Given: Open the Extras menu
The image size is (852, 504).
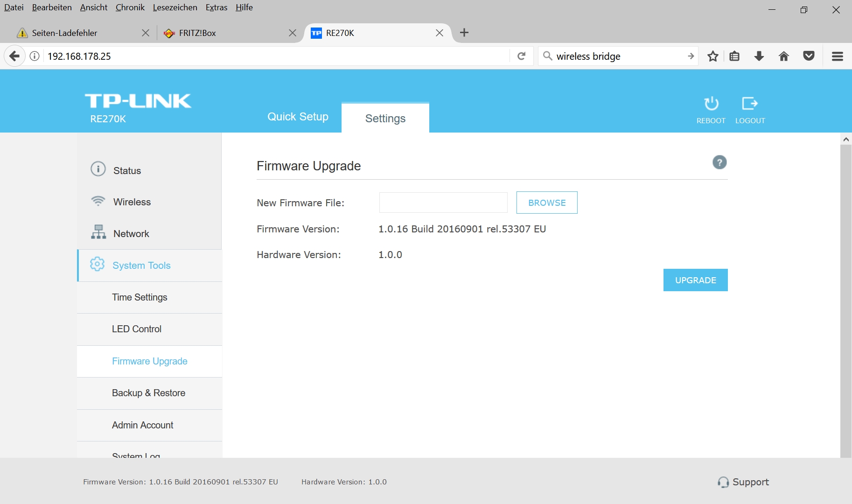Looking at the screenshot, I should pos(216,7).
